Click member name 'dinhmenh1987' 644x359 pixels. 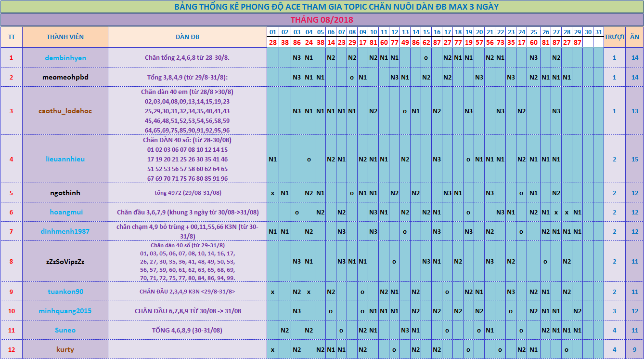coord(65,231)
